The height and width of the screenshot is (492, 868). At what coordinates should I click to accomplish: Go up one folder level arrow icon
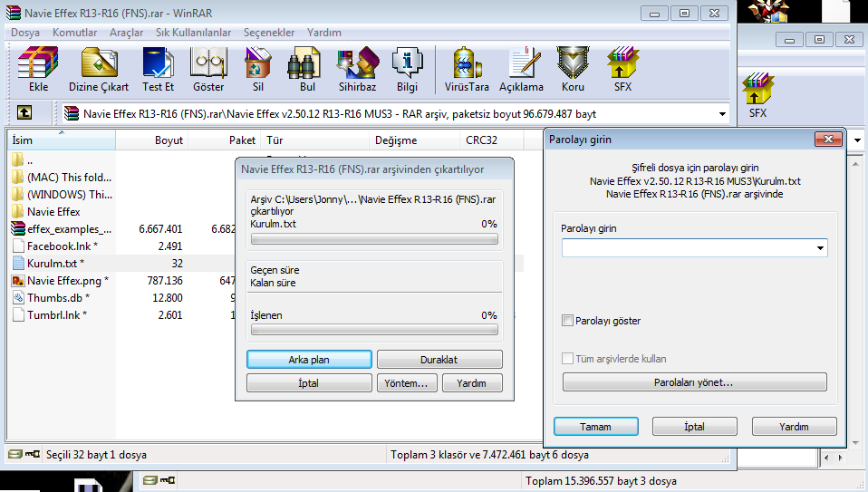24,113
